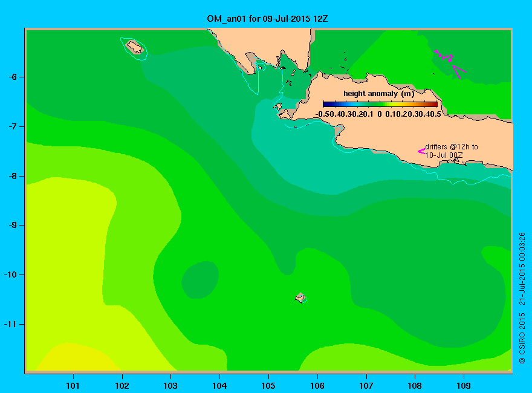Click the latitude axis label -11
This screenshot has height=393, width=532.
click(x=10, y=324)
